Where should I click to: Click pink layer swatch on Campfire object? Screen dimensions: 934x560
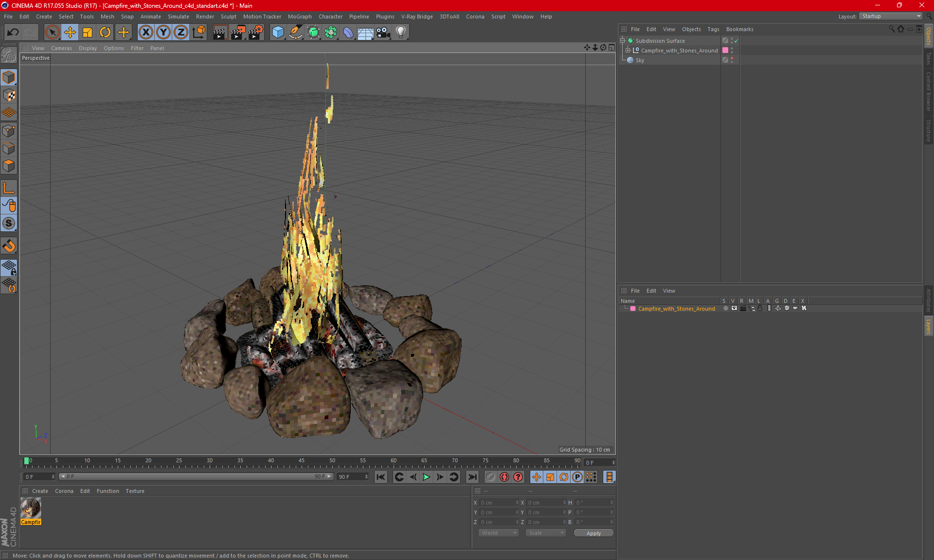[725, 50]
